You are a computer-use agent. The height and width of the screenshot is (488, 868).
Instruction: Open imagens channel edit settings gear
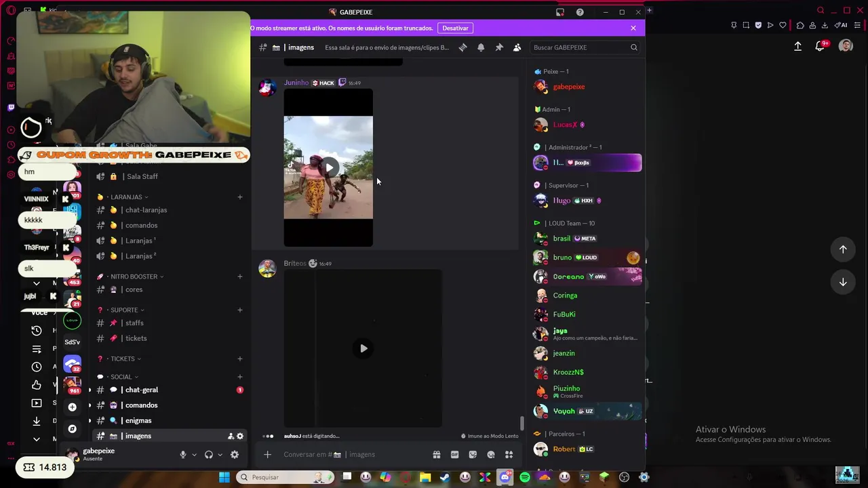pyautogui.click(x=240, y=436)
